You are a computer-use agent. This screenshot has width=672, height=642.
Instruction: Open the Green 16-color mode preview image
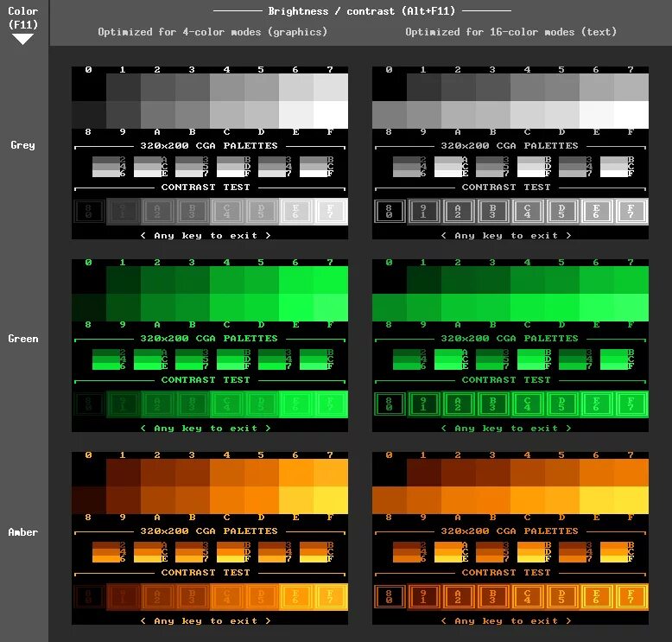[510, 346]
